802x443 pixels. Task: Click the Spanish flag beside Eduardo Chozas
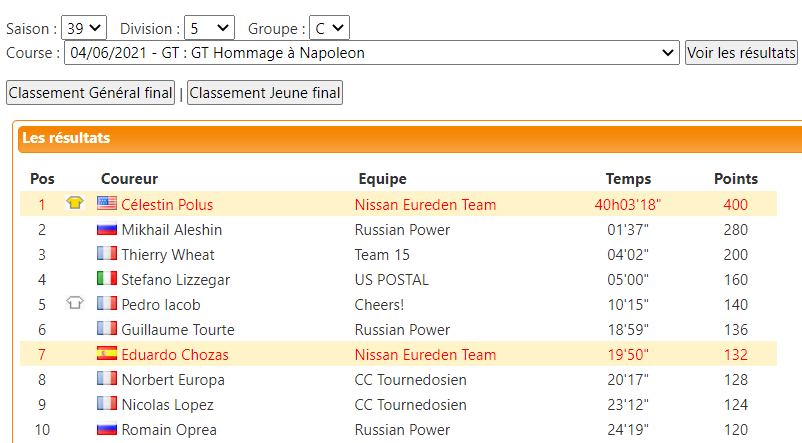tap(107, 354)
